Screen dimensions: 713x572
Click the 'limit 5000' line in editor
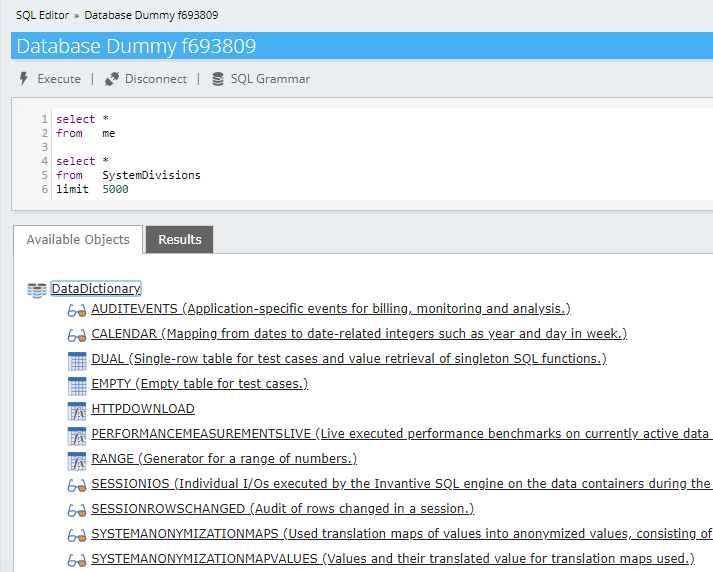(x=92, y=189)
